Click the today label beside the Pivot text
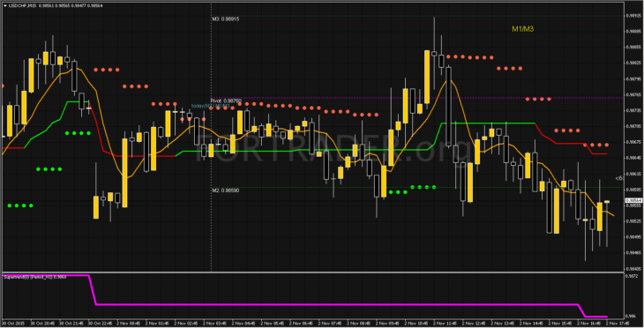The height and width of the screenshot is (328, 644). coord(210,106)
